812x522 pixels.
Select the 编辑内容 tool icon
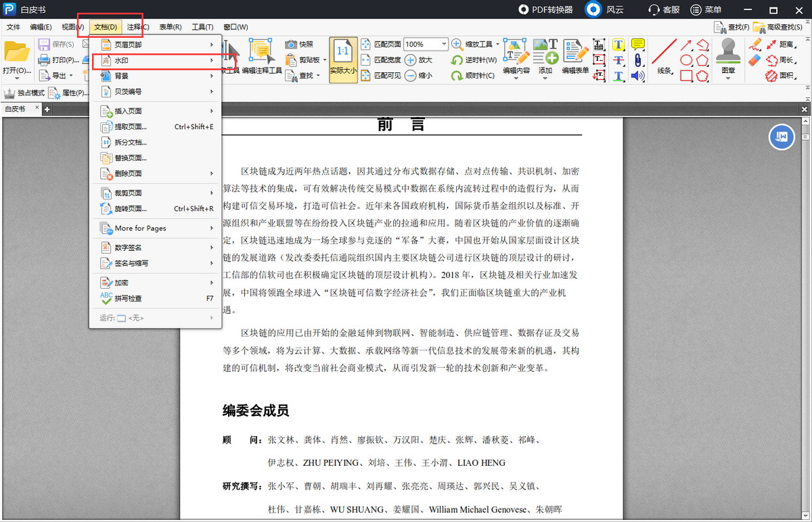coord(516,51)
